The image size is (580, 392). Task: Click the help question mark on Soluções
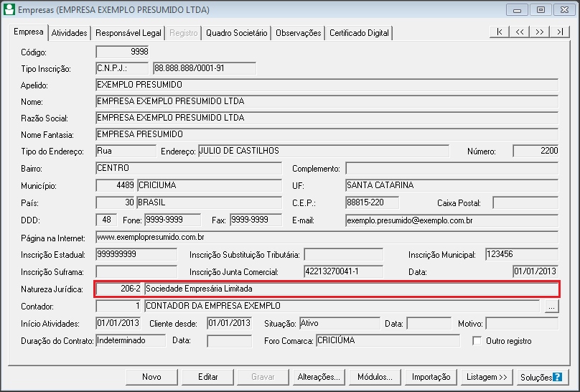[x=557, y=377]
